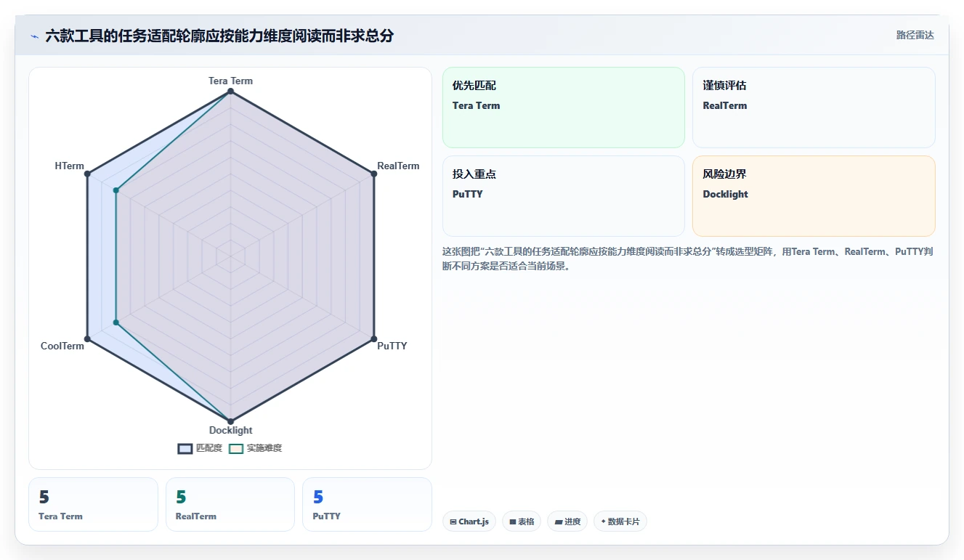Click the Tera Term stat card showing 5
Viewport: 964px width, 560px height.
pyautogui.click(x=93, y=504)
